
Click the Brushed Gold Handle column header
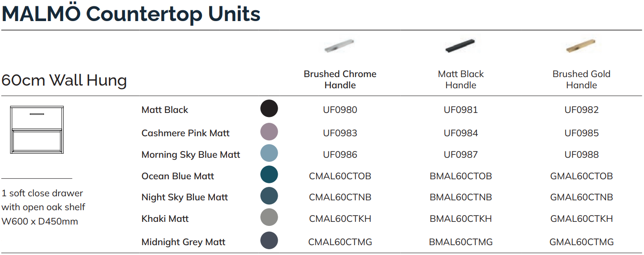pyautogui.click(x=581, y=79)
